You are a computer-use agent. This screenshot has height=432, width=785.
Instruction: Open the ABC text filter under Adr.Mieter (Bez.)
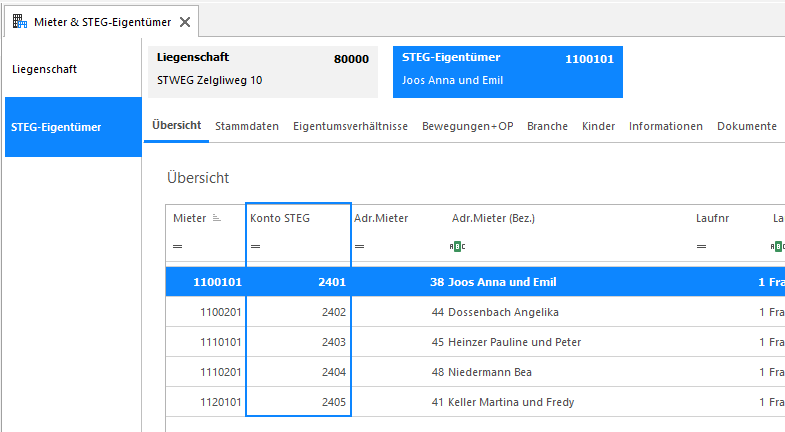pos(457,246)
